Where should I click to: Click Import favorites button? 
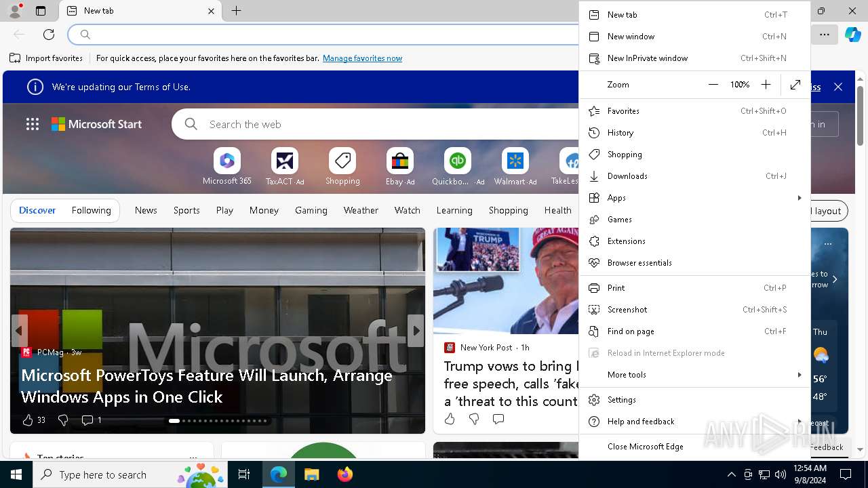tap(46, 58)
